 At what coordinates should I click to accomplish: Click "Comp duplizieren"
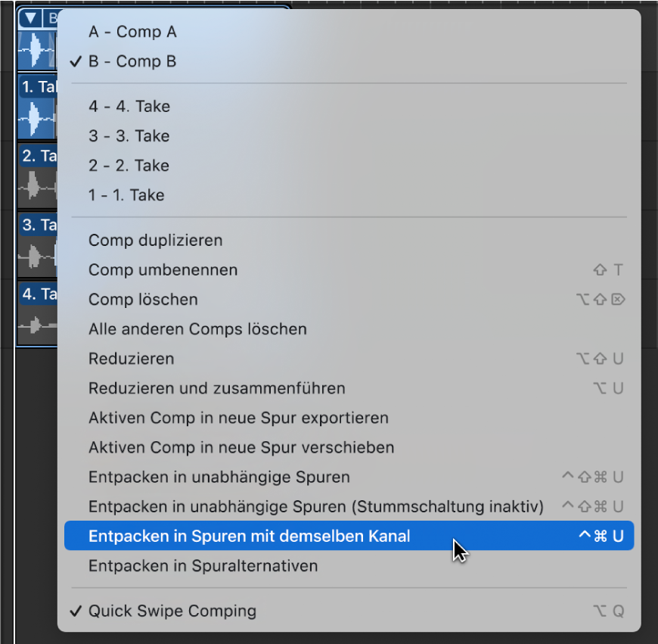pos(155,240)
